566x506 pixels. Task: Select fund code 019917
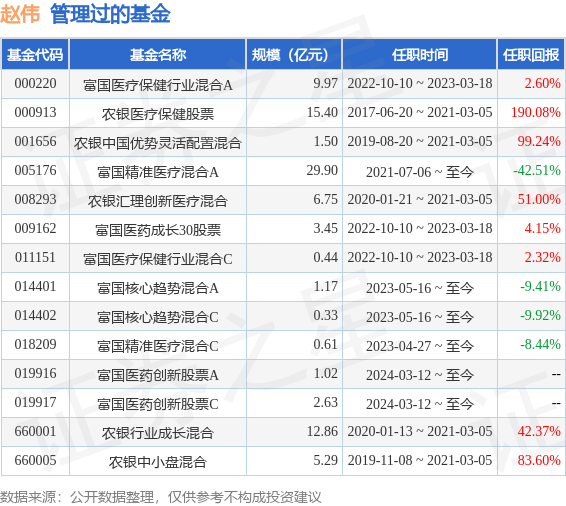[x=35, y=402]
